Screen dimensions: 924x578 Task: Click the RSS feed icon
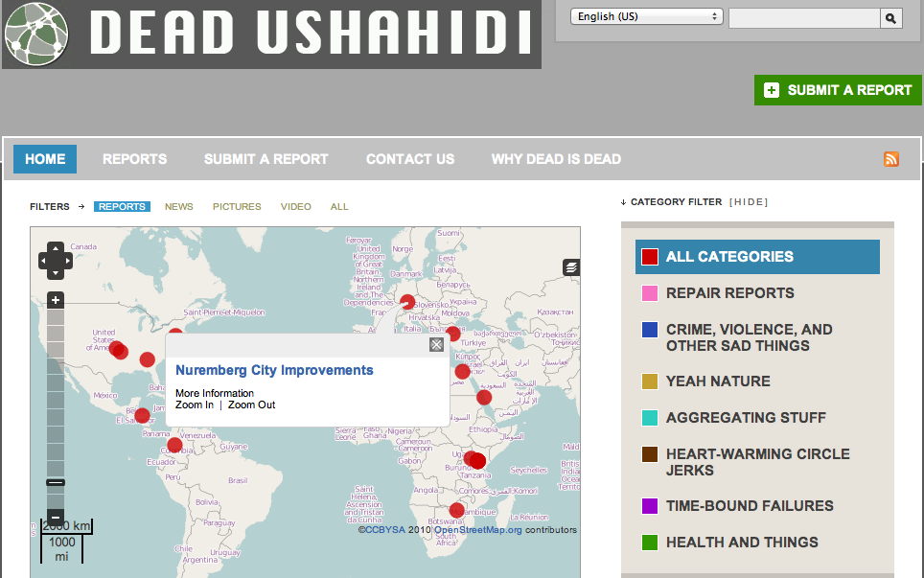(891, 159)
